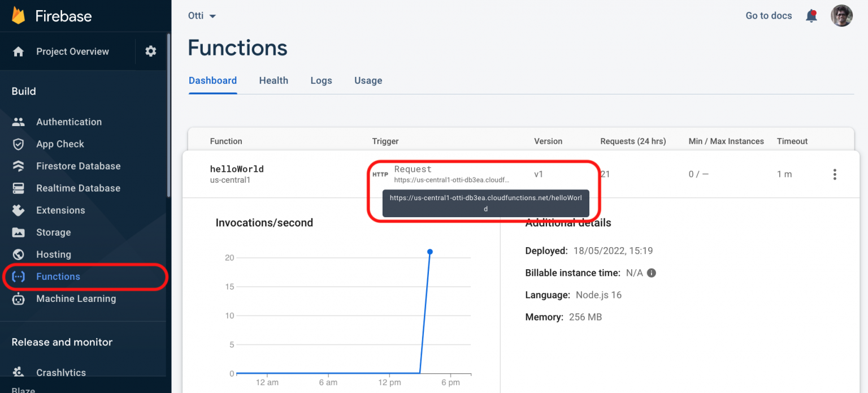Open helloWorld function overflow menu
Image resolution: width=868 pixels, height=393 pixels.
point(835,174)
